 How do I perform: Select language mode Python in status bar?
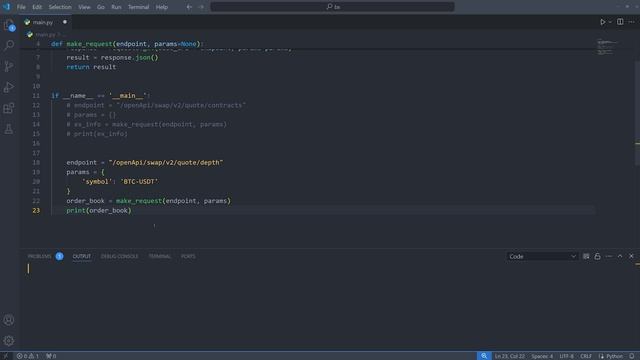pyautogui.click(x=611, y=356)
